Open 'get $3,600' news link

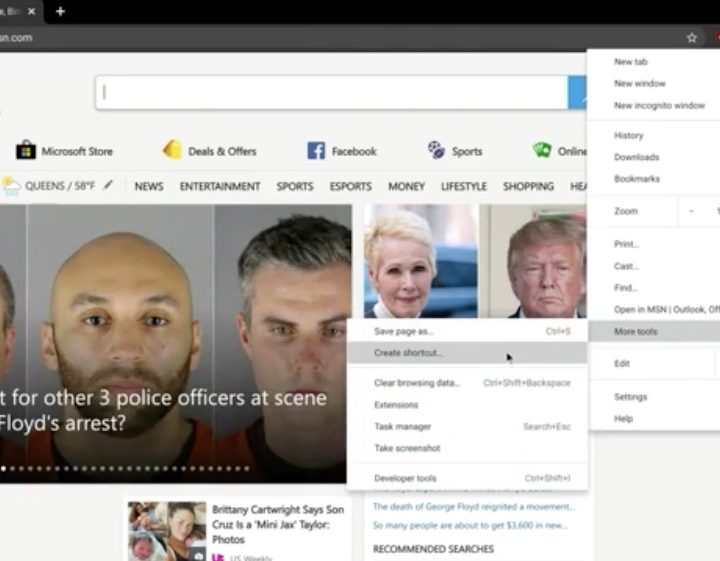(x=470, y=525)
